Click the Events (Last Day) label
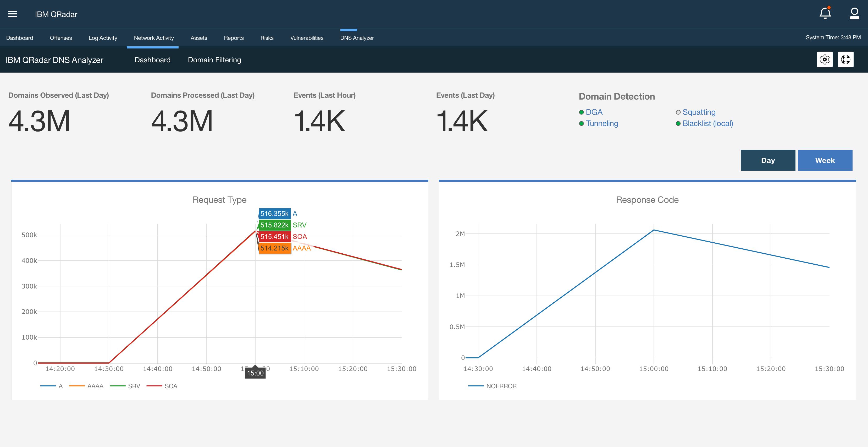This screenshot has width=868, height=447. [465, 95]
